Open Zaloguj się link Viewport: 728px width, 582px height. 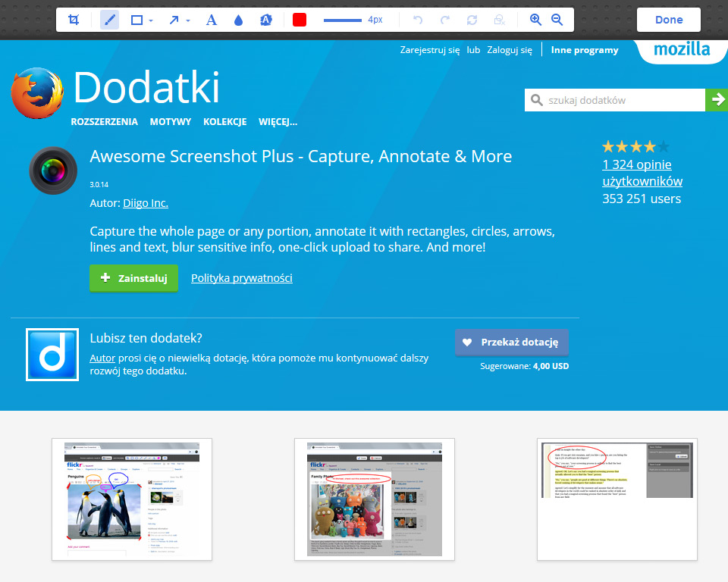click(510, 50)
